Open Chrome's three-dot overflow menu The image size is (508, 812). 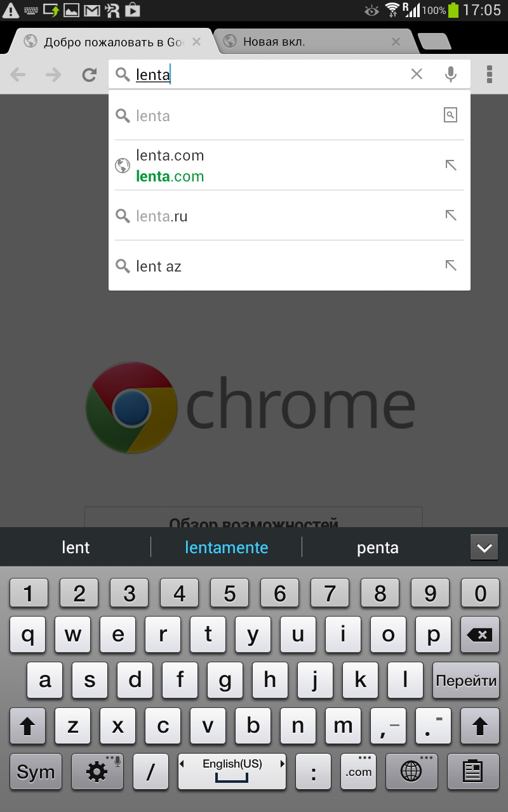[490, 74]
